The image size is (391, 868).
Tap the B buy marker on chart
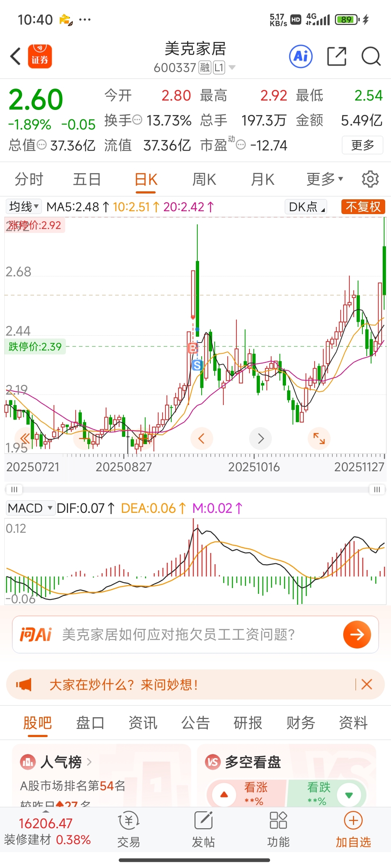[193, 348]
